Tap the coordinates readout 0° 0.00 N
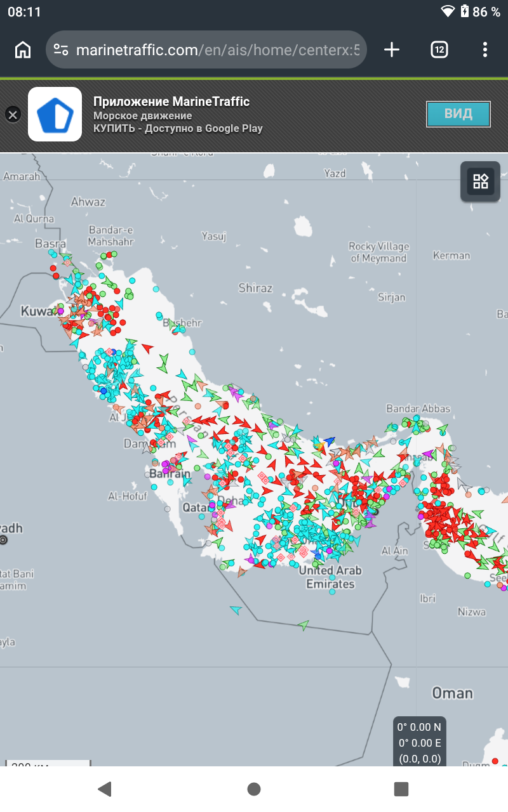This screenshot has height=812, width=508. point(418,727)
